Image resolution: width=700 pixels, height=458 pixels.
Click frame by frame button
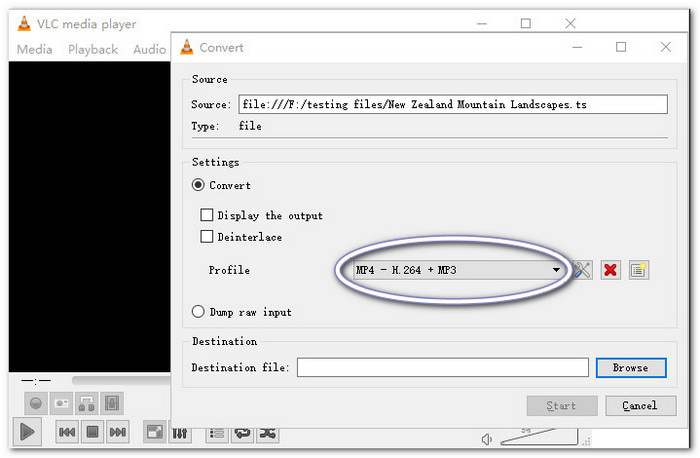pyautogui.click(x=112, y=404)
